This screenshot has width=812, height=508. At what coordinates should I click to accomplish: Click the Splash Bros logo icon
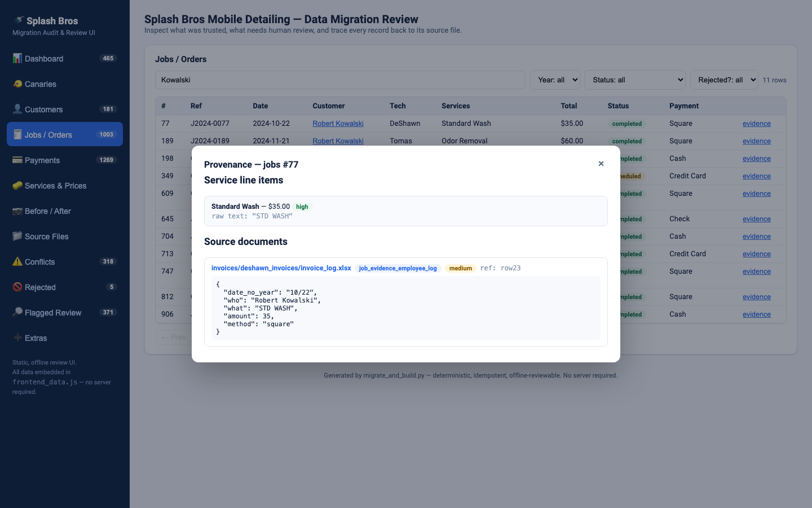tap(19, 21)
